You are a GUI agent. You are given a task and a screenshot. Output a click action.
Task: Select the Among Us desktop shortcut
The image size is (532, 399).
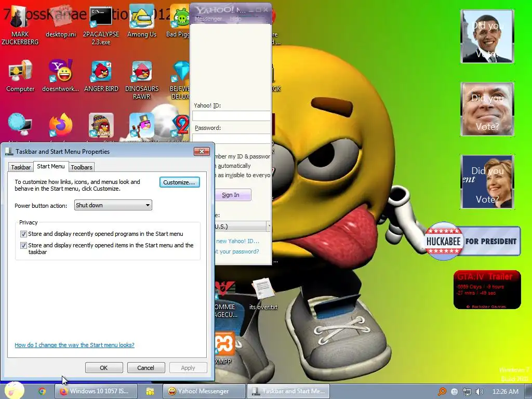click(141, 21)
